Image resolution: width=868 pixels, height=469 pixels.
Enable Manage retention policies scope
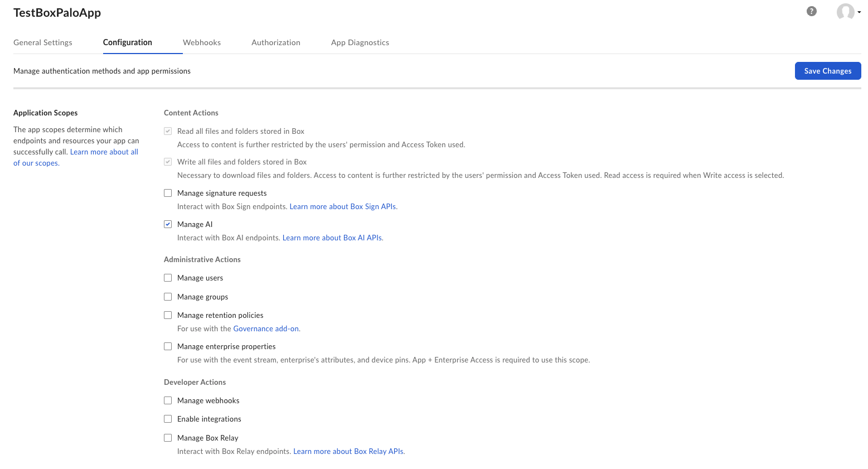point(168,315)
